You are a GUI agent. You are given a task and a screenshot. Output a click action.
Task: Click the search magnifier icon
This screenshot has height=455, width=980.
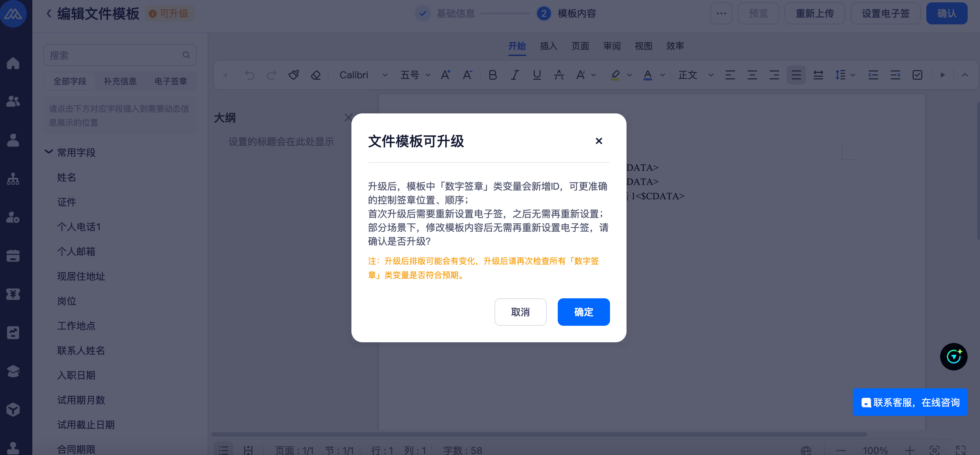coord(186,55)
